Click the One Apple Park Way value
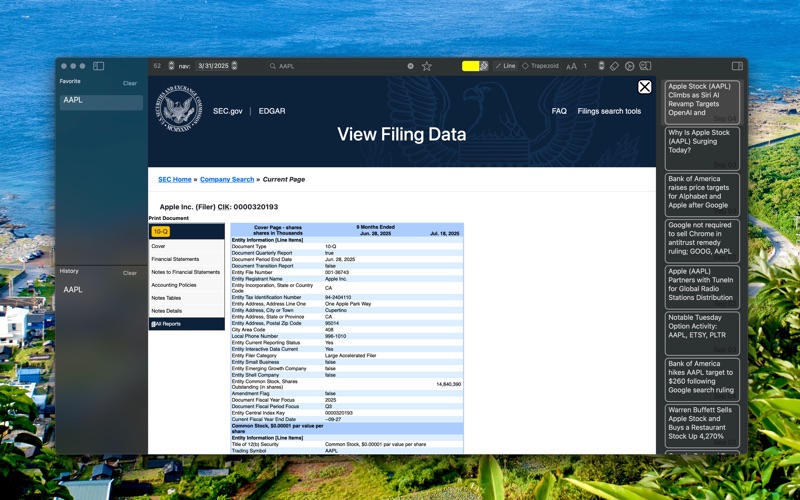This screenshot has height=500, width=800. pyautogui.click(x=348, y=304)
